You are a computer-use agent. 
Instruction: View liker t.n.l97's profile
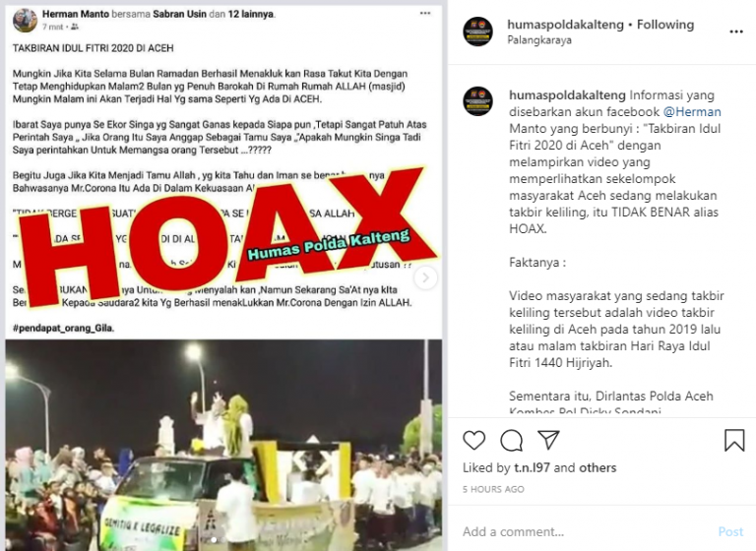(532, 467)
